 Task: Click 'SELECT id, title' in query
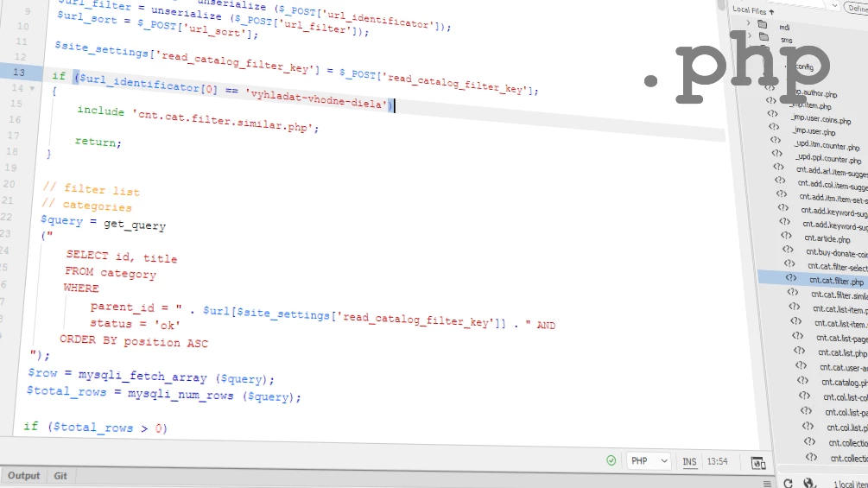[x=122, y=257]
